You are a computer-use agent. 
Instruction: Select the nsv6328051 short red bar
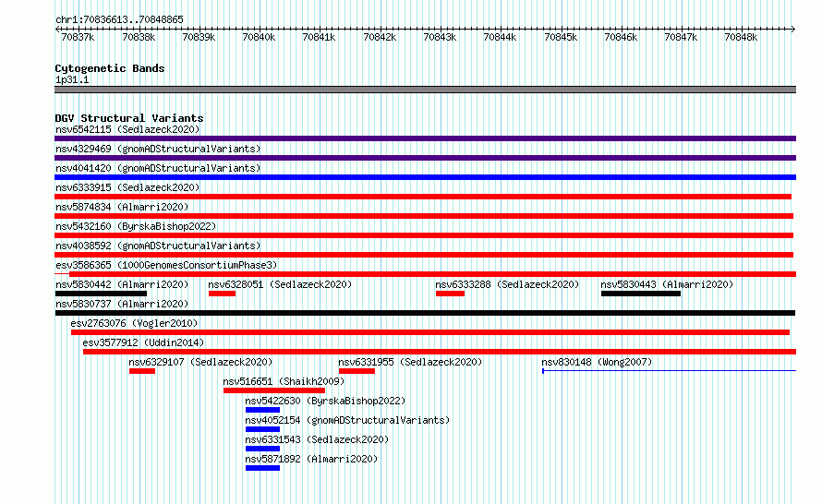tap(223, 294)
